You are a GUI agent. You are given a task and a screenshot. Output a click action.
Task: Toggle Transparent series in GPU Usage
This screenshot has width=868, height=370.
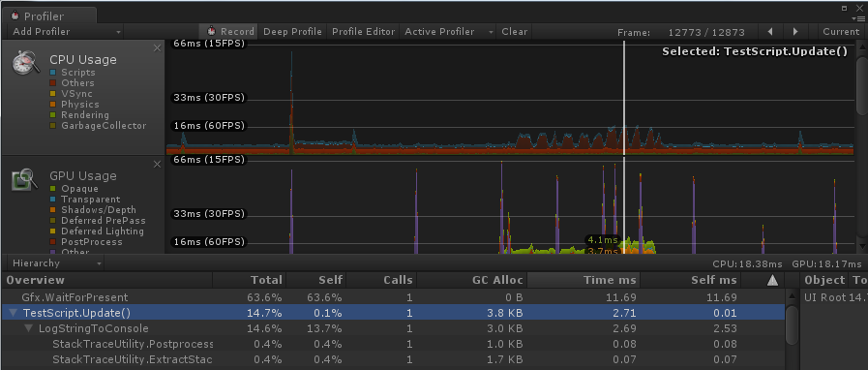click(53, 200)
